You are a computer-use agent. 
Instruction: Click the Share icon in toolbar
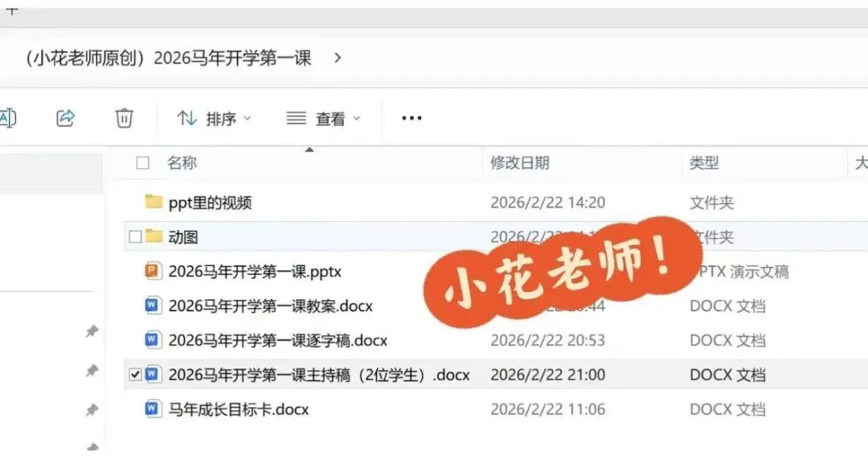coord(65,118)
